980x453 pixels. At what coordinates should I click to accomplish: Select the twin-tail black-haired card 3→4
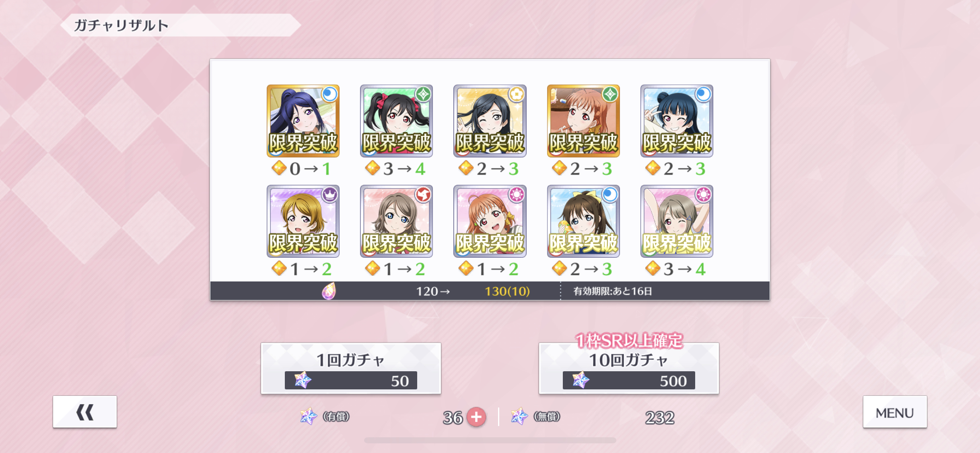[396, 121]
